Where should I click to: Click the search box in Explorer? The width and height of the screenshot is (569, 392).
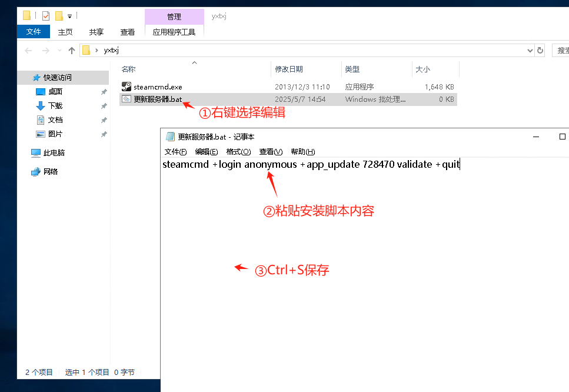click(x=561, y=51)
